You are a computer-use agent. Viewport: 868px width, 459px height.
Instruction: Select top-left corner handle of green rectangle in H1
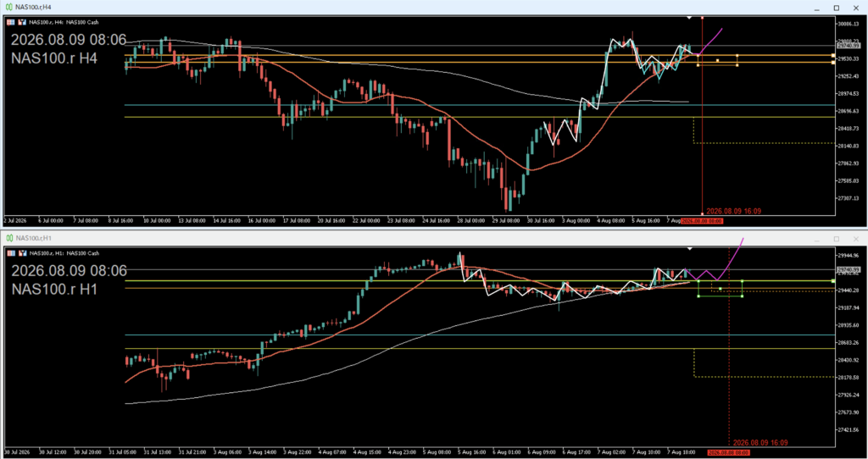click(x=698, y=281)
